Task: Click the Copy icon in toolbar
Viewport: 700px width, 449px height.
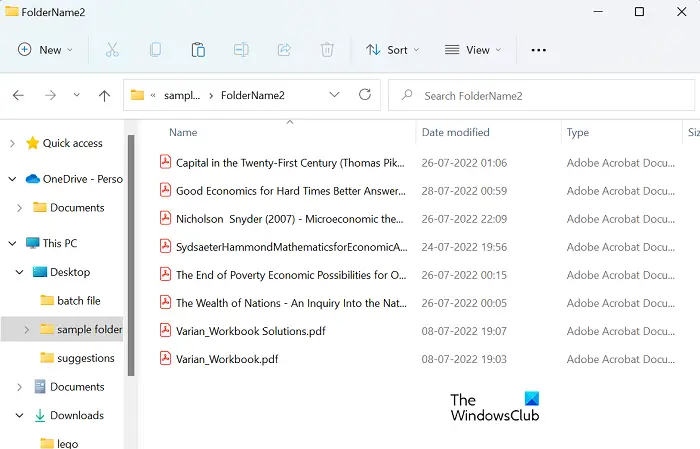Action: 155,50
